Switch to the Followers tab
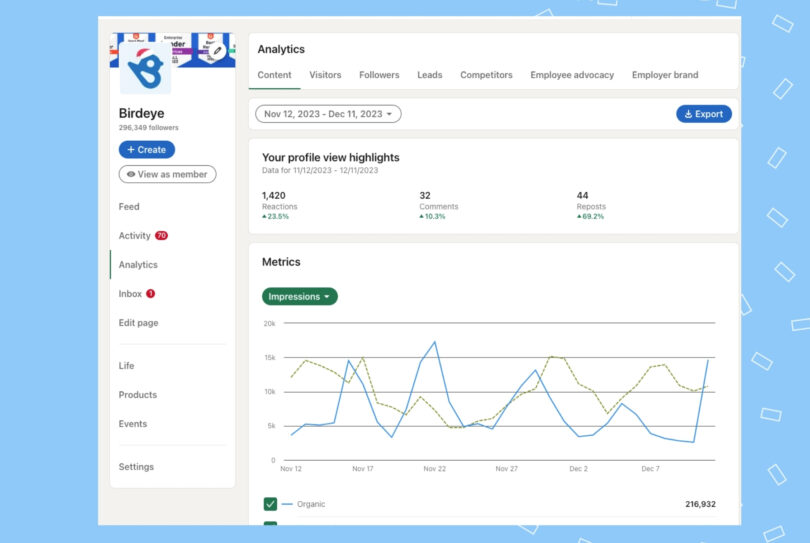This screenshot has width=810, height=543. [379, 75]
